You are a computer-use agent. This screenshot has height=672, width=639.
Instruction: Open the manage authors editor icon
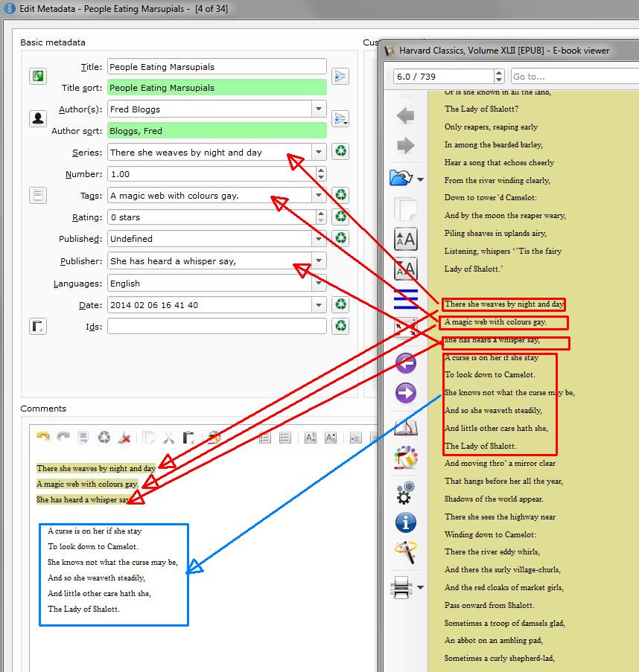(x=38, y=118)
